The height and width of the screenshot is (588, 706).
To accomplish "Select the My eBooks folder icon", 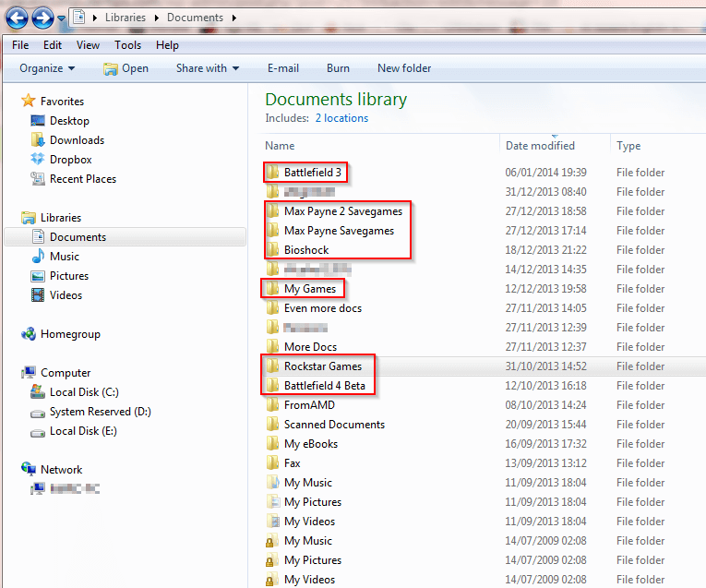I will [272, 443].
